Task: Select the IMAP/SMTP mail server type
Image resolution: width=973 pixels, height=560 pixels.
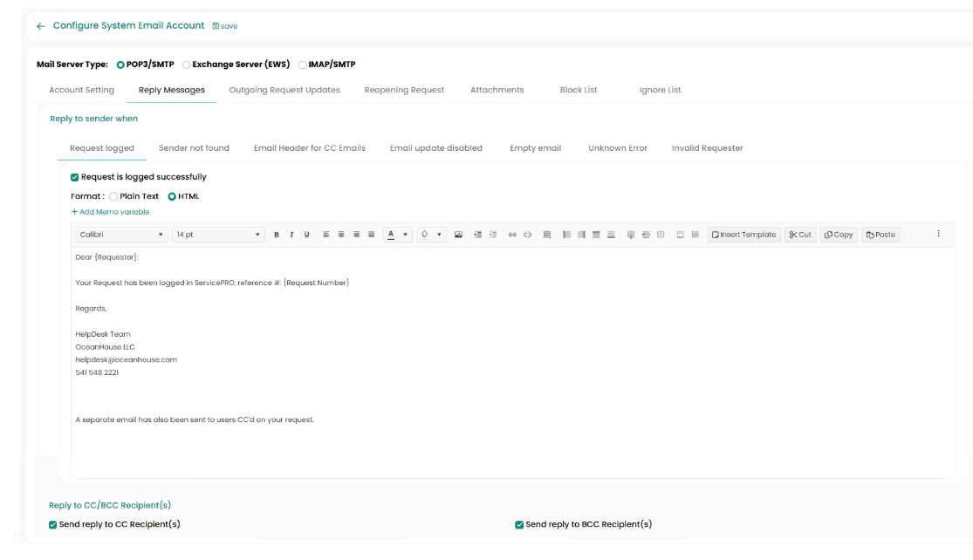Action: pos(303,65)
